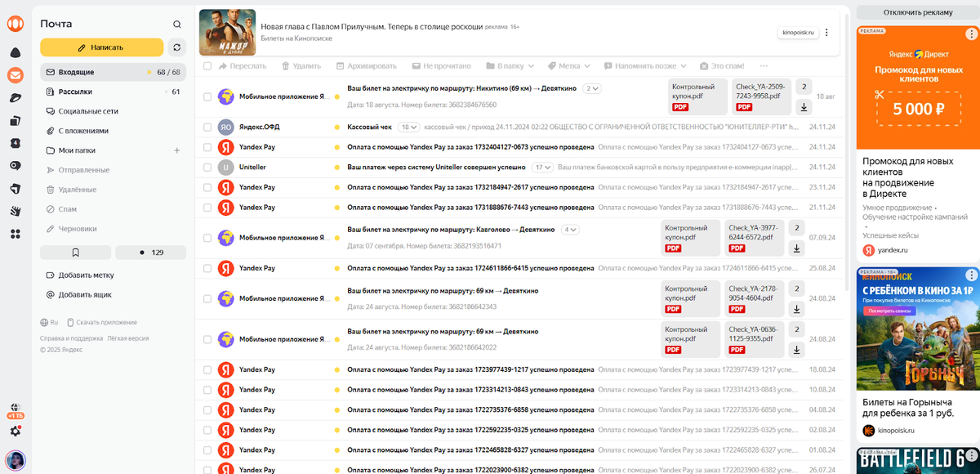The width and height of the screenshot is (980, 474).
Task: Open the Метка dropdown
Action: [x=569, y=65]
